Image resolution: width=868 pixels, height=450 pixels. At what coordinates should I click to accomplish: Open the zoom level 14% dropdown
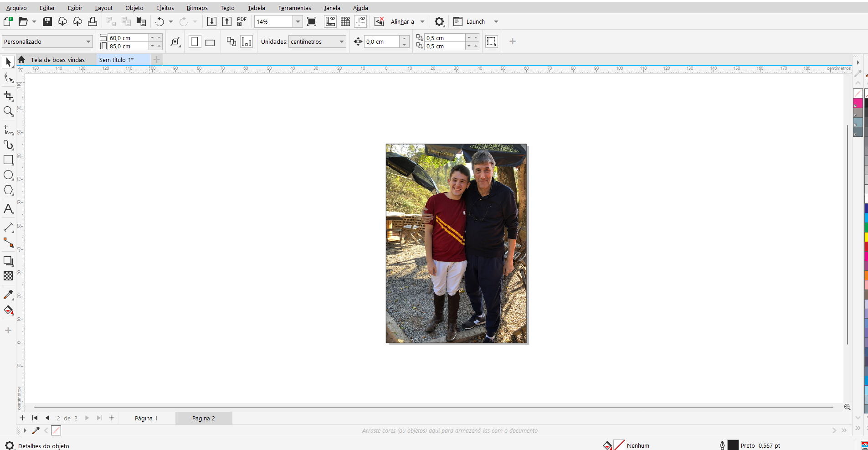click(x=298, y=21)
